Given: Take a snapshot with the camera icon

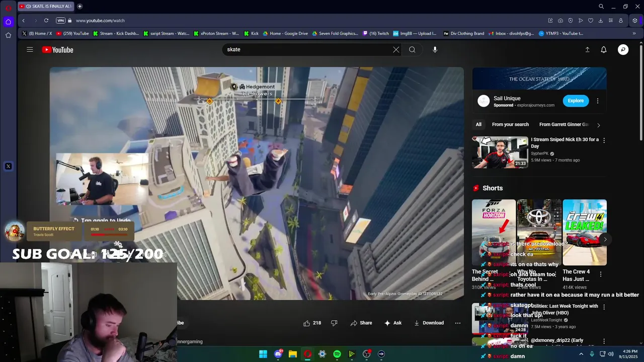Looking at the screenshot, I should pos(560,21).
